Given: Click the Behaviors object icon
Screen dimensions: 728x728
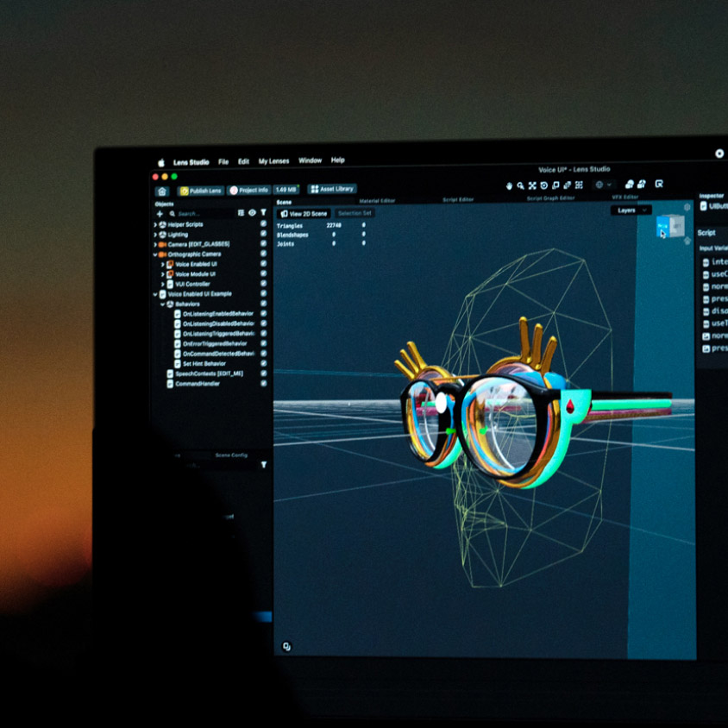Looking at the screenshot, I should click(170, 304).
